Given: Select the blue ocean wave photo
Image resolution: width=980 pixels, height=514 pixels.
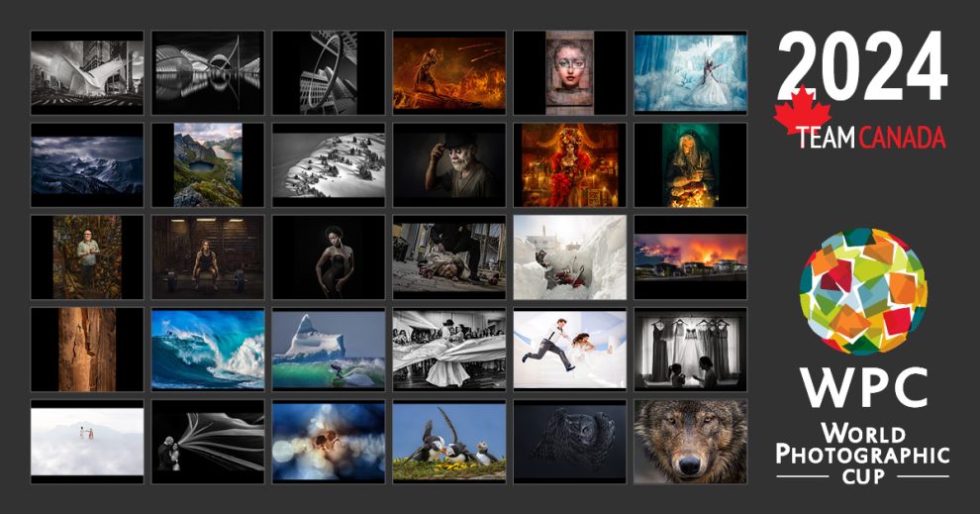Looking at the screenshot, I should [208, 350].
